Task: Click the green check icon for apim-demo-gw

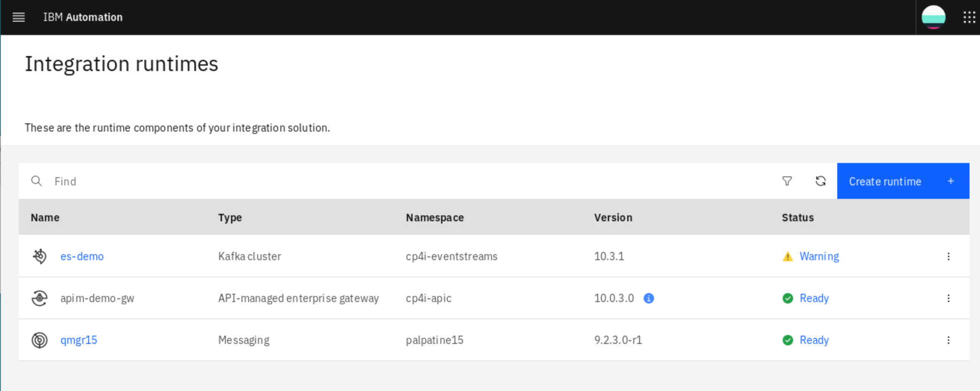Action: point(788,298)
